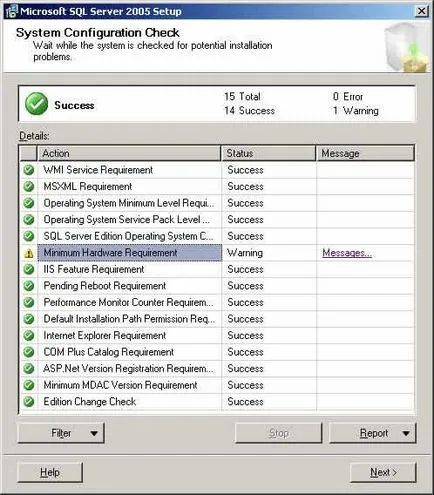This screenshot has width=434, height=495.
Task: Open the Messages... link for hardware warning
Action: tap(347, 253)
